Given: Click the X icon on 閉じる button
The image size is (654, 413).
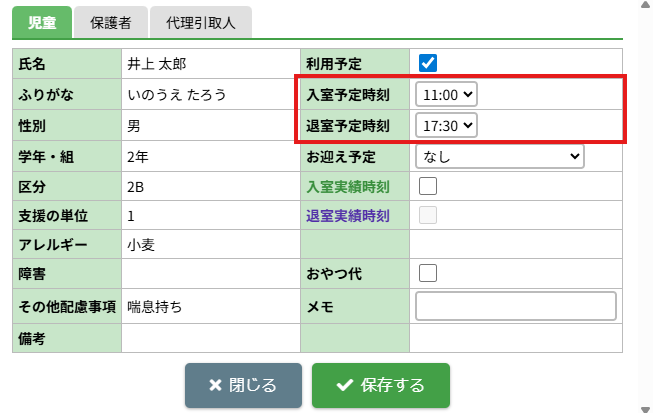Looking at the screenshot, I should [215, 386].
